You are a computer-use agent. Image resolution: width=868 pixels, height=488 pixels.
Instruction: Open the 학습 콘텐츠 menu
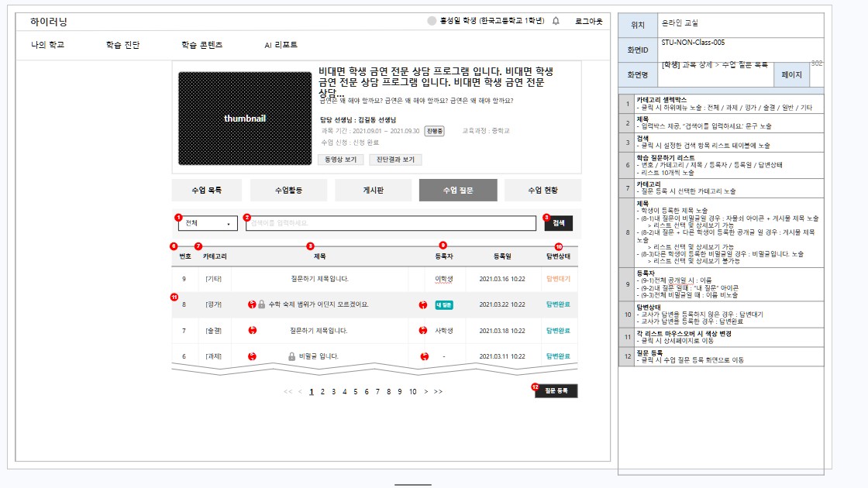(x=202, y=45)
